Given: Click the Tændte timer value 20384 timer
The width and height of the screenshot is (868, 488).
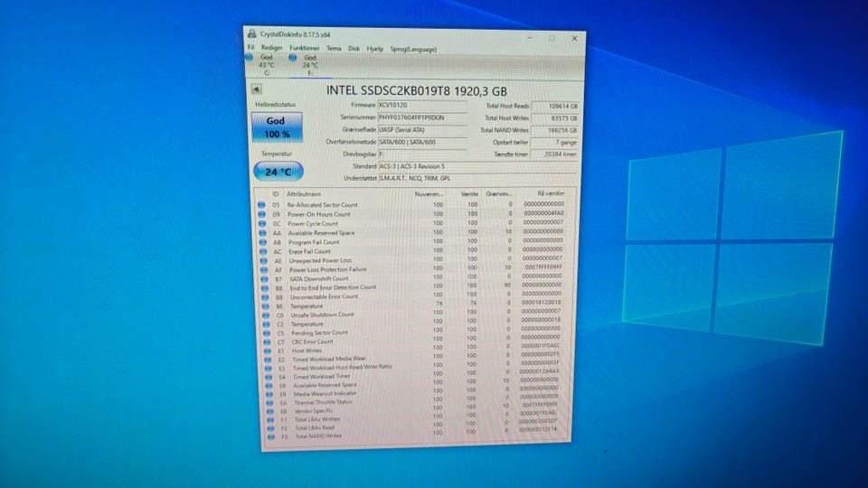Looking at the screenshot, I should [554, 155].
